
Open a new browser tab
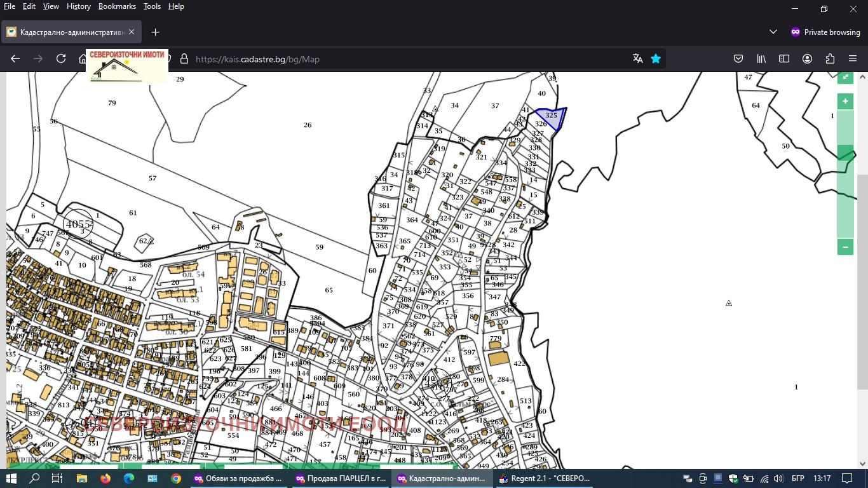click(x=155, y=32)
